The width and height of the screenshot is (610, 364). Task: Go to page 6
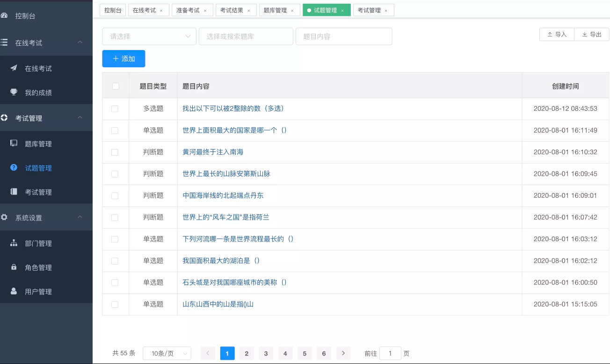coord(324,353)
